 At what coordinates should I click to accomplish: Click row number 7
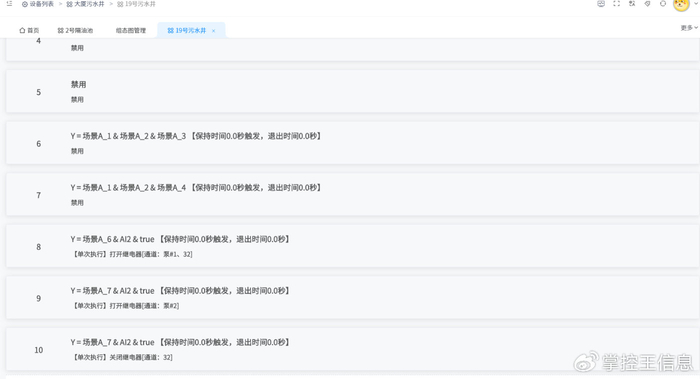pos(38,196)
